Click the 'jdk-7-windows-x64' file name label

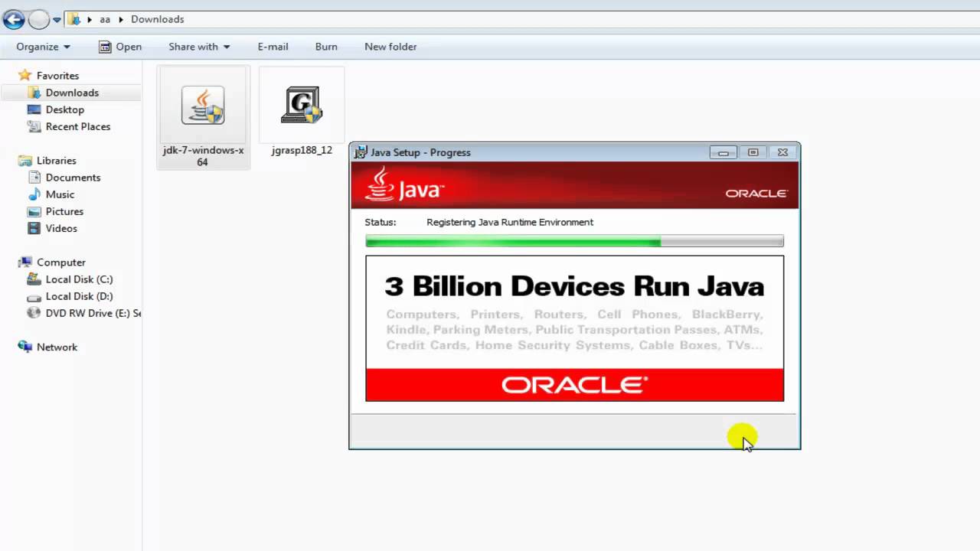click(203, 156)
